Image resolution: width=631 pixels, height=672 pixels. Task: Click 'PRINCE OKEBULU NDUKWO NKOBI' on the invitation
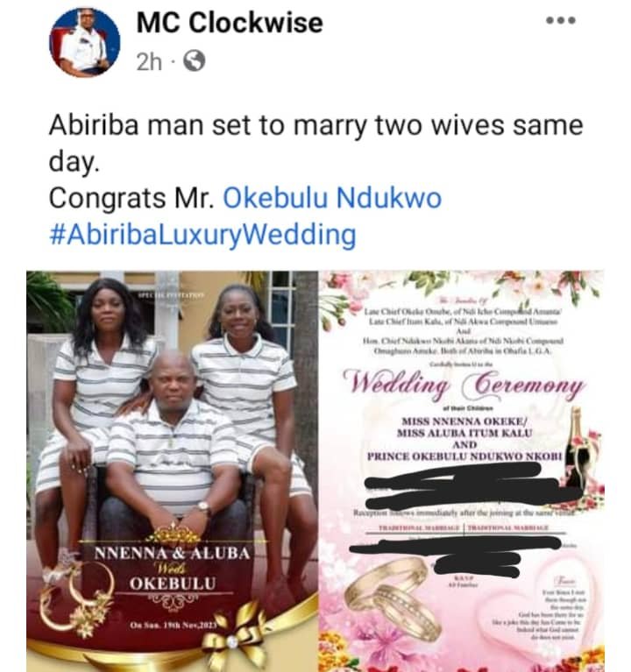(464, 456)
